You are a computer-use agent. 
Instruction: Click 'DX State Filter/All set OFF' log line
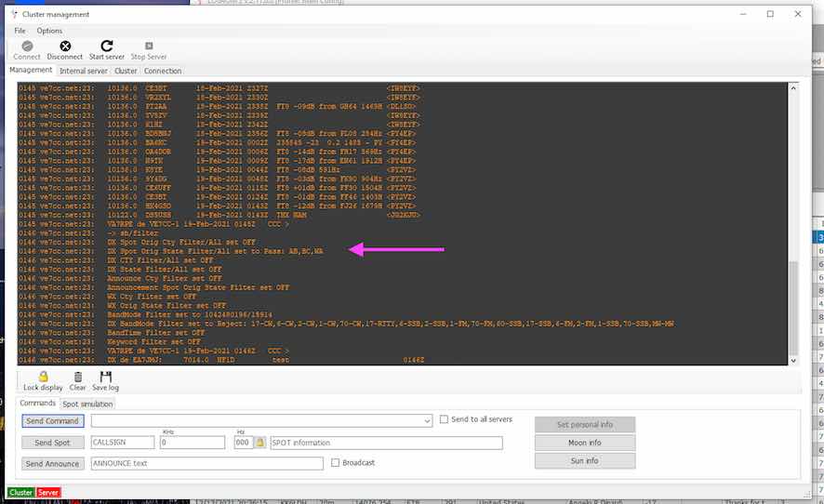[x=165, y=269]
